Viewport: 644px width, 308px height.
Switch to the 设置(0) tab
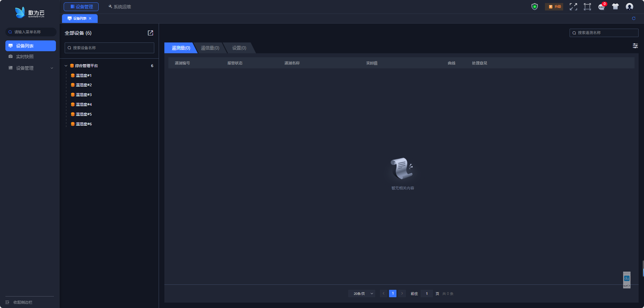[239, 48]
